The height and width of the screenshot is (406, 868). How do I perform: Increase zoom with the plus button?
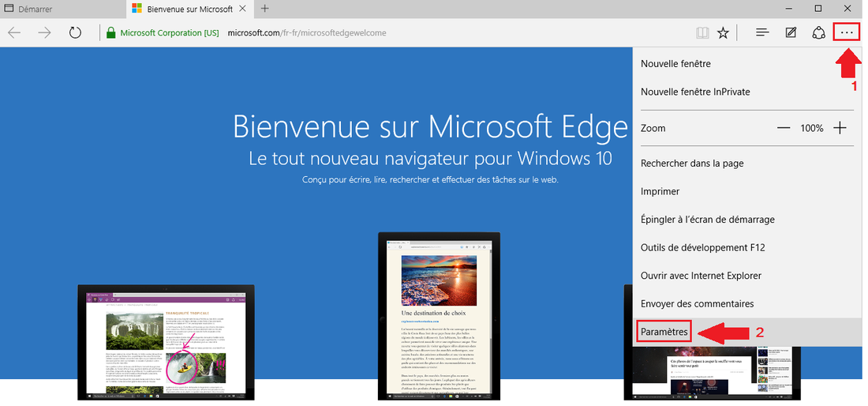(840, 128)
